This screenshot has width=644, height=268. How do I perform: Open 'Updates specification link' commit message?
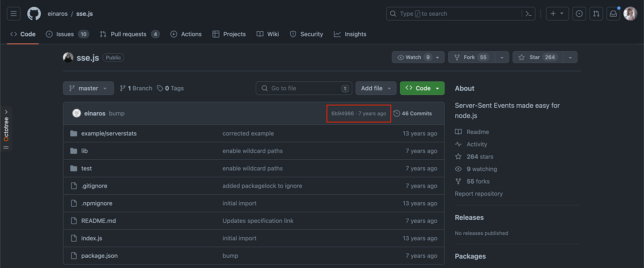pyautogui.click(x=258, y=221)
